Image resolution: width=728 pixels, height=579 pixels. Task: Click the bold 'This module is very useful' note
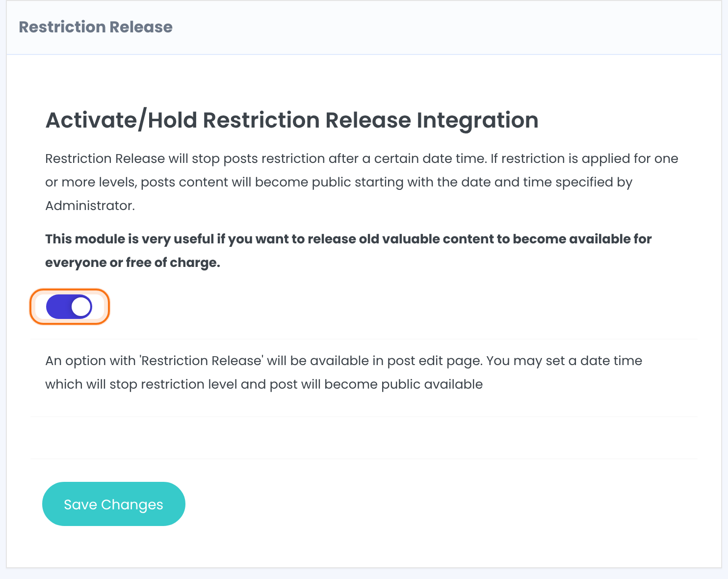(348, 251)
